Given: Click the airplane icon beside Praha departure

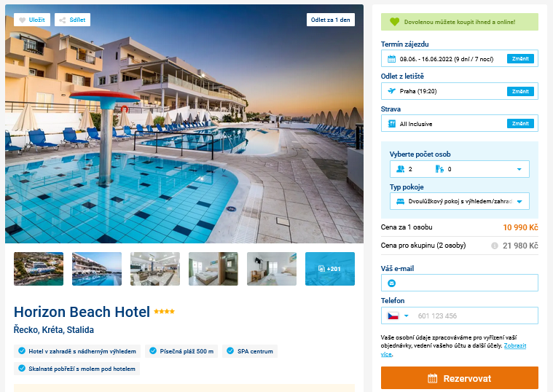Looking at the screenshot, I should click(391, 91).
